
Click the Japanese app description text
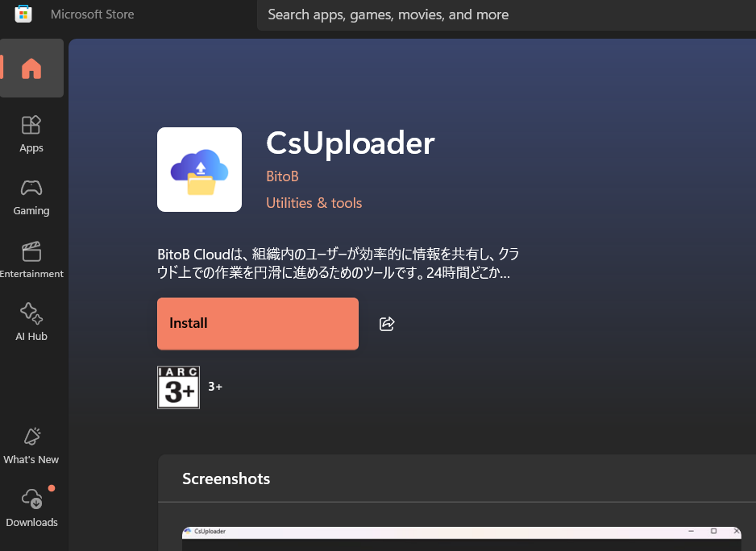point(338,263)
